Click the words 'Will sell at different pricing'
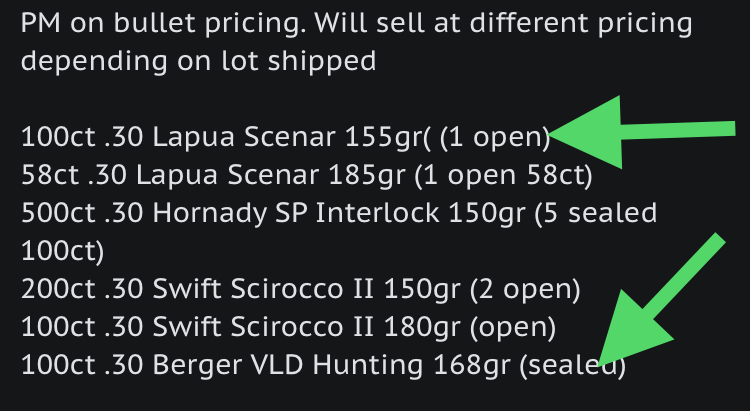 click(x=503, y=23)
